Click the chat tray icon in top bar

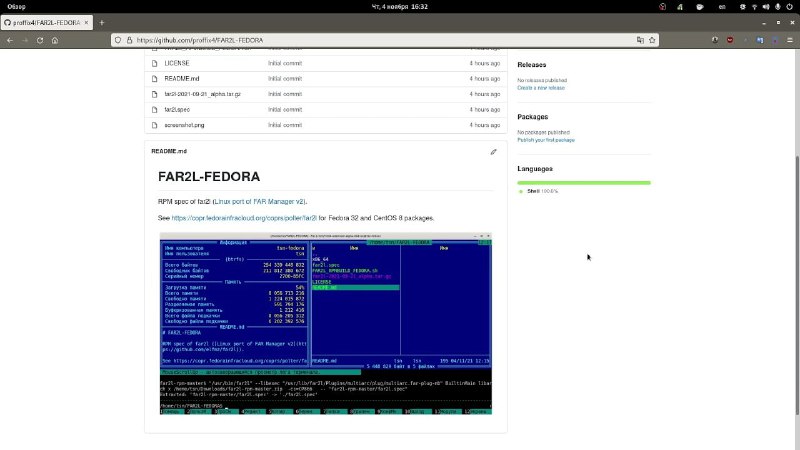pyautogui.click(x=700, y=7)
